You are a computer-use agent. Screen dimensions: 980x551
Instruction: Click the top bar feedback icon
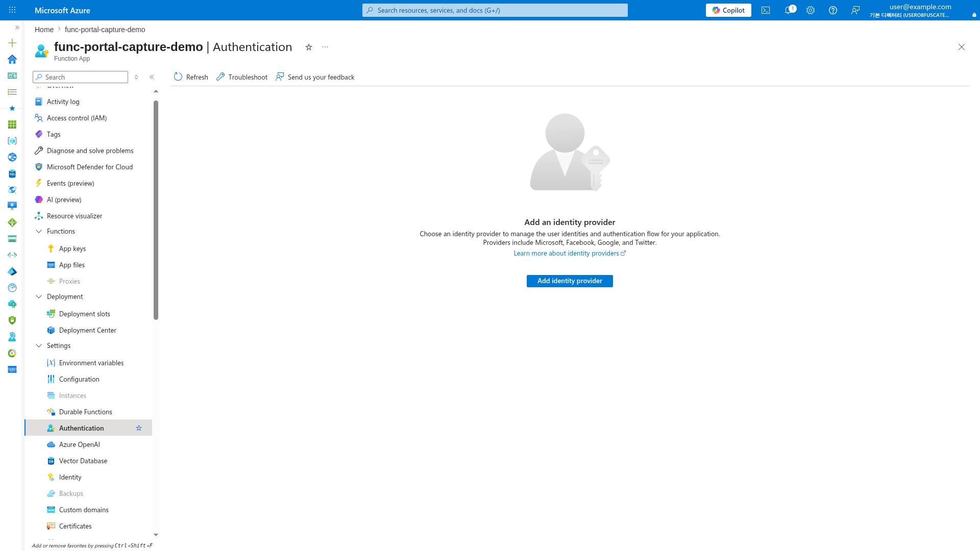855,10
